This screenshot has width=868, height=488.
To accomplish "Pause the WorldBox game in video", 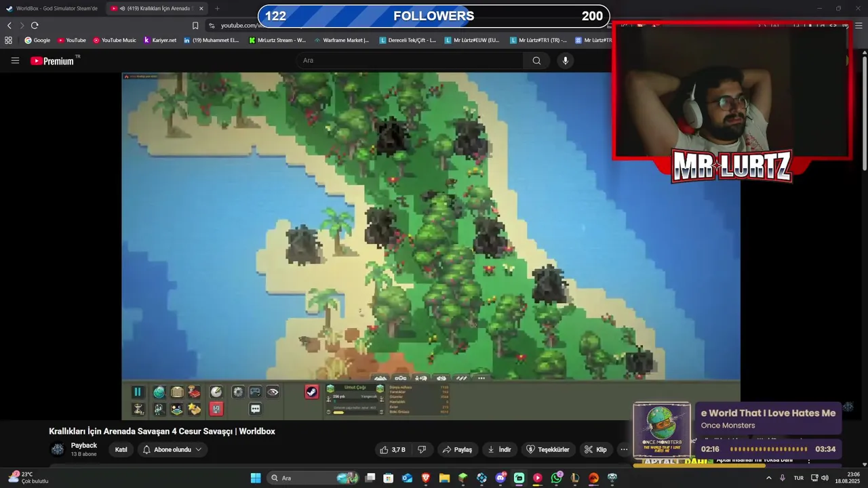I will (x=138, y=392).
